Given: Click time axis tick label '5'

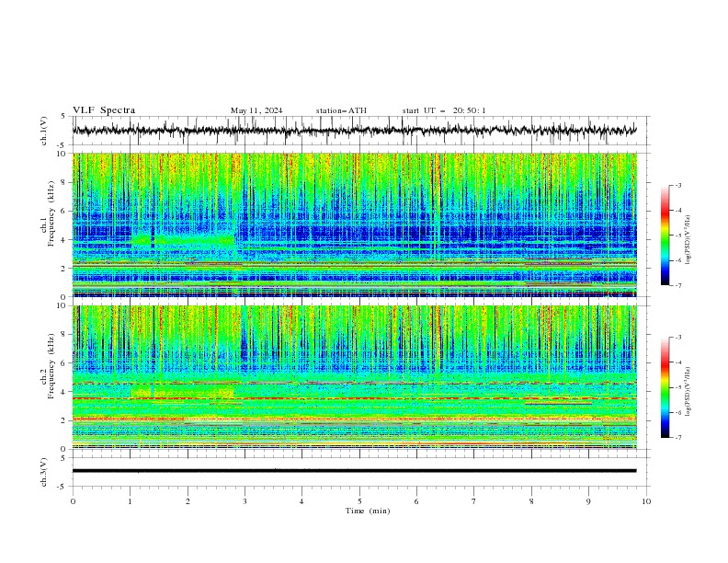Looking at the screenshot, I should (x=359, y=501).
